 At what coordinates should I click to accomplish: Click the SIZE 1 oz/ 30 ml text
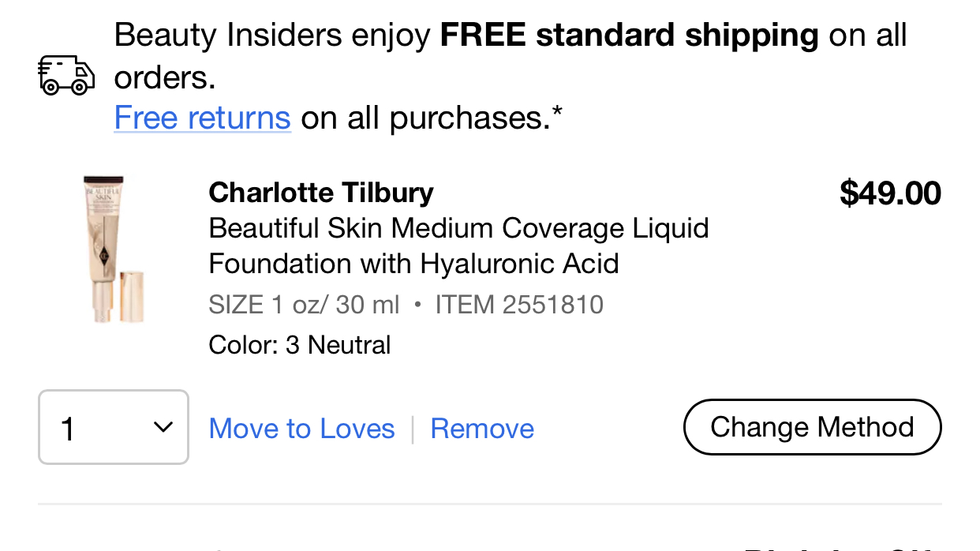tap(305, 305)
